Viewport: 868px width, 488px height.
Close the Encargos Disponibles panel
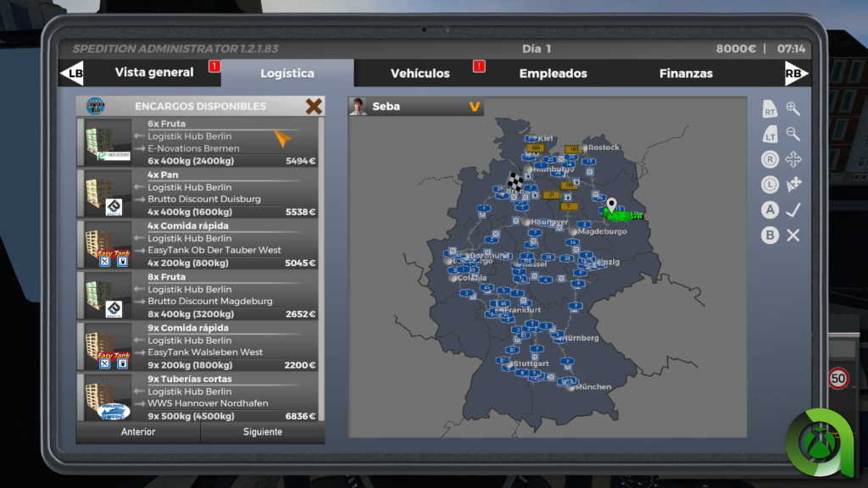(x=314, y=106)
